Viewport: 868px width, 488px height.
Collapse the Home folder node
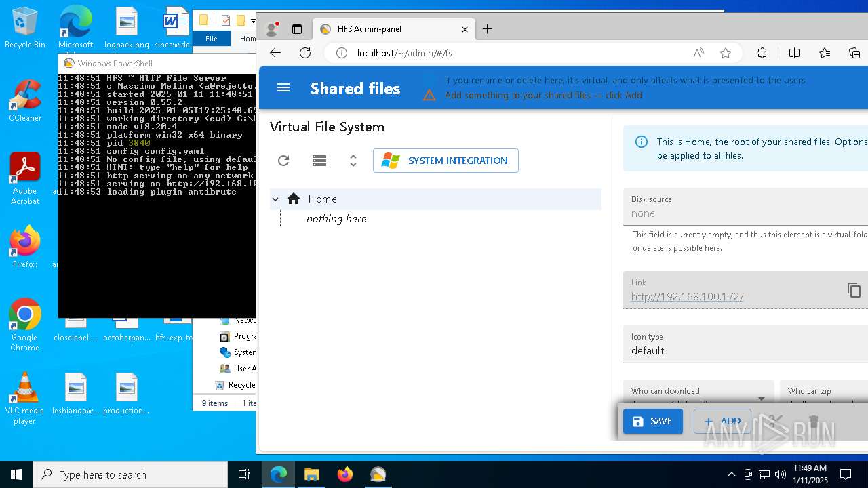click(x=275, y=199)
